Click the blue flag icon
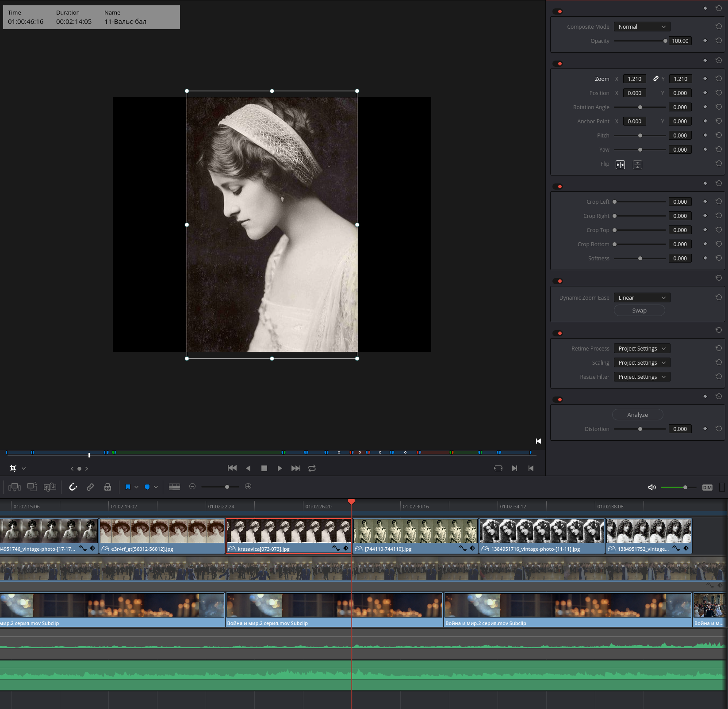This screenshot has height=709, width=728. tap(128, 487)
